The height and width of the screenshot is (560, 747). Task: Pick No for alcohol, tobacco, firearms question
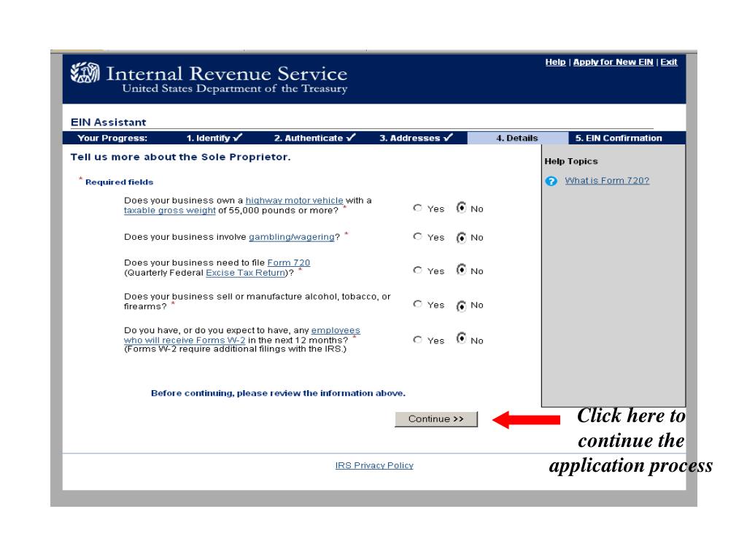point(461,306)
